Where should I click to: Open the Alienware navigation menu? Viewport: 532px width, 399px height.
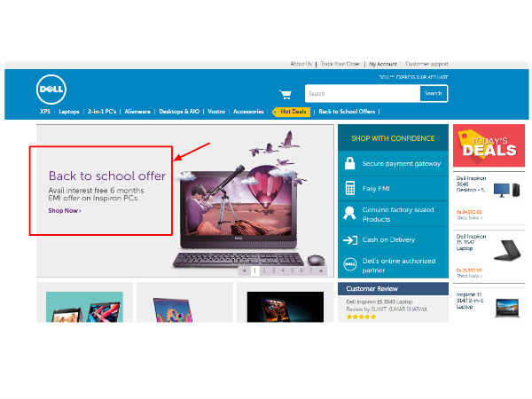(135, 112)
